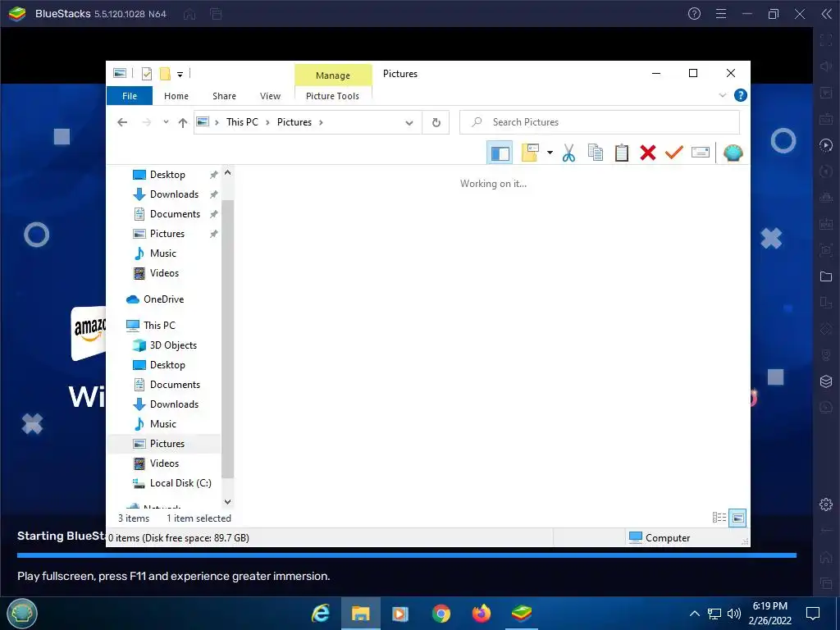Toggle the Preview pane button
The height and width of the screenshot is (630, 840).
click(x=500, y=153)
